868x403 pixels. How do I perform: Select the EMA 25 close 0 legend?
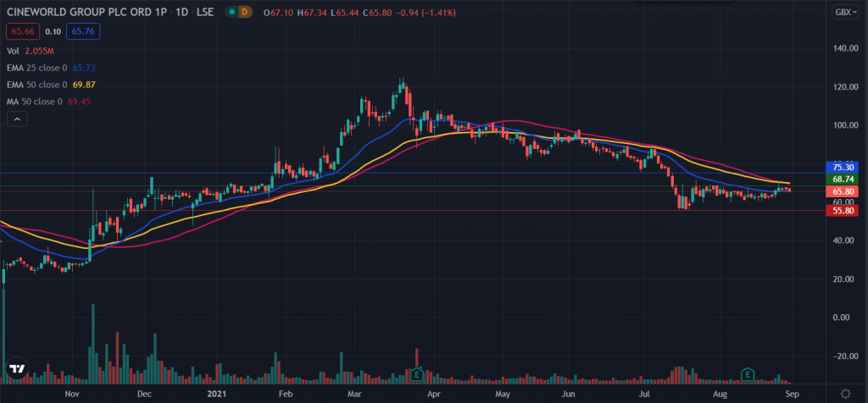(x=53, y=68)
